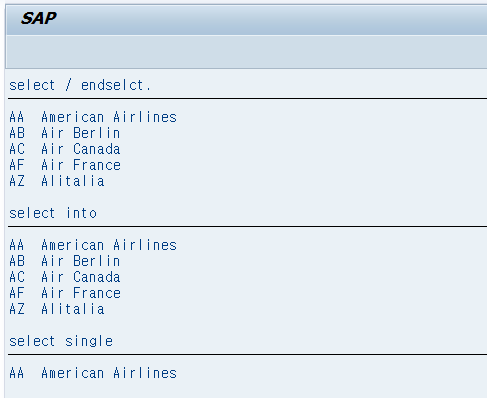Pick Air Berlin in the select into list
The image size is (487, 398).
coord(80,261)
